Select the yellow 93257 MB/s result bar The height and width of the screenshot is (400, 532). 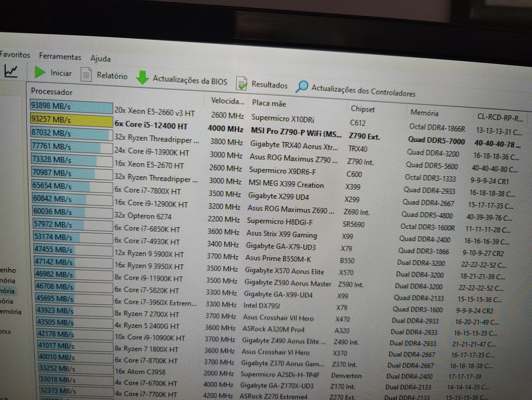coord(71,120)
